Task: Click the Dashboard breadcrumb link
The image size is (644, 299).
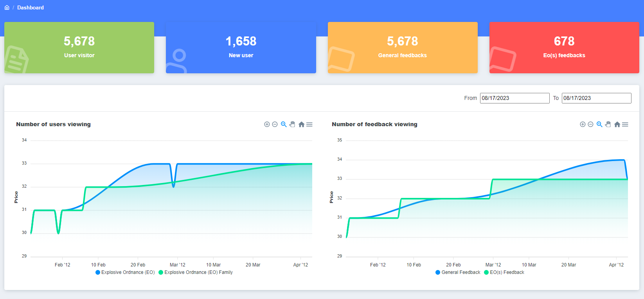Action: pyautogui.click(x=31, y=7)
